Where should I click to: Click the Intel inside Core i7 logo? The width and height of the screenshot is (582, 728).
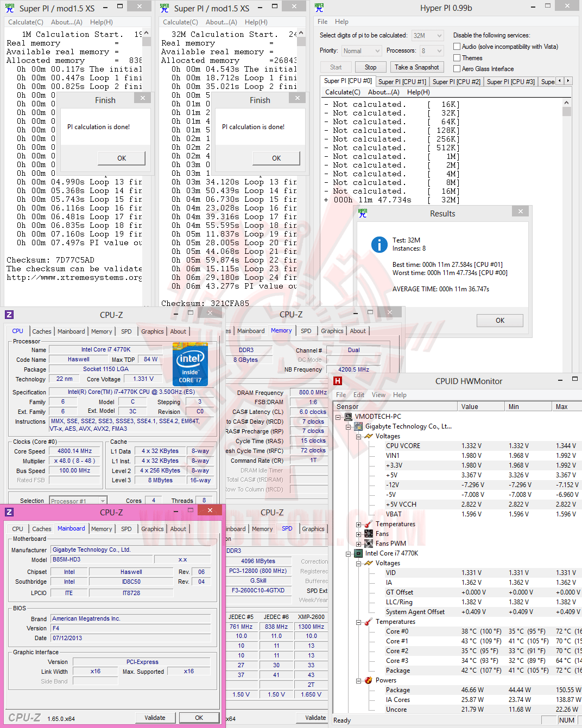coord(190,364)
